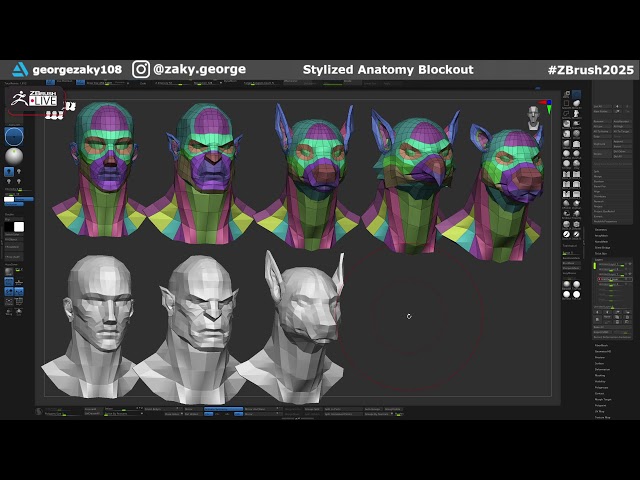Click the Bake All layers button
The image size is (640, 480).
click(613, 327)
